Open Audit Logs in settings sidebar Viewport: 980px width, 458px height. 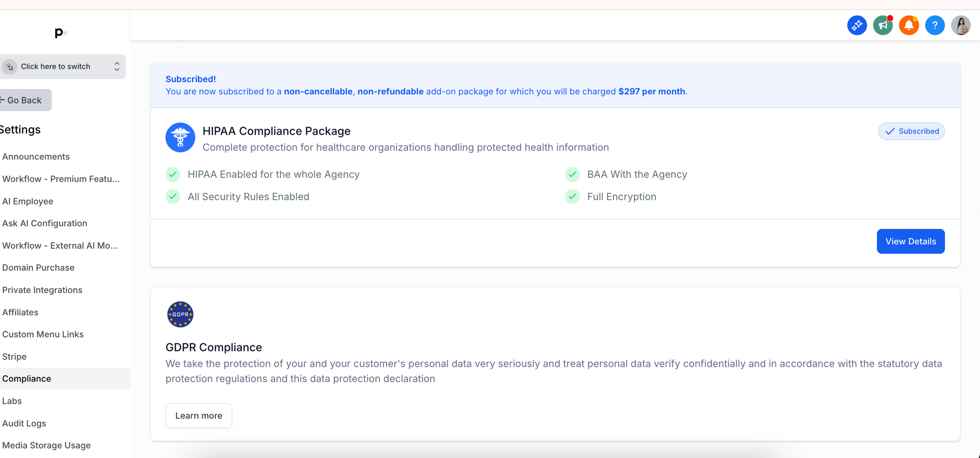[24, 423]
